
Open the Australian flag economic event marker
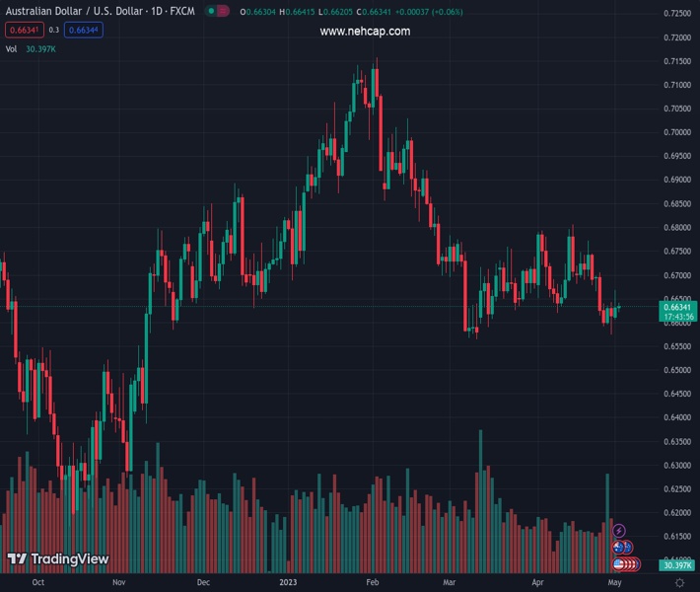618,547
